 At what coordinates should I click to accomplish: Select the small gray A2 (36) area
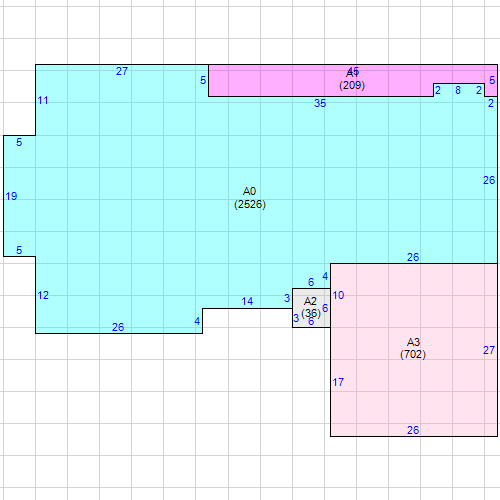point(311,308)
